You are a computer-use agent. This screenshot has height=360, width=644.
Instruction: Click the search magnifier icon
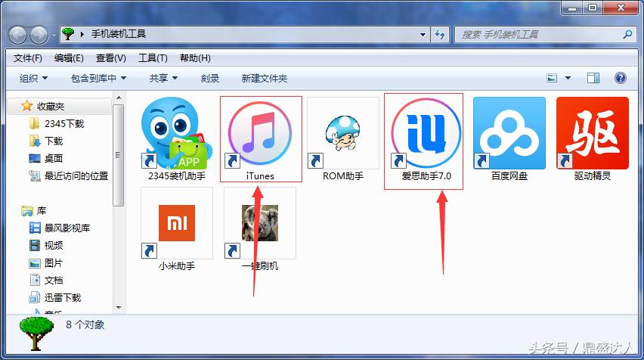click(627, 35)
